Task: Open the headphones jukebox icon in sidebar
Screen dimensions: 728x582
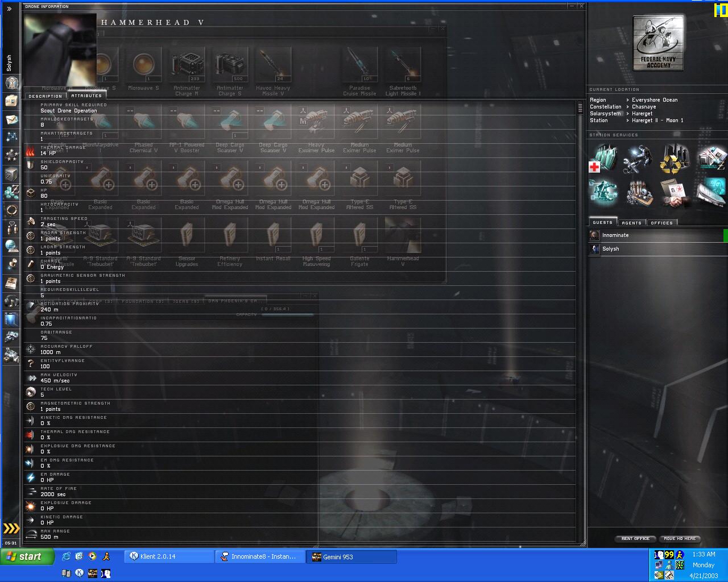Action: (x=11, y=301)
